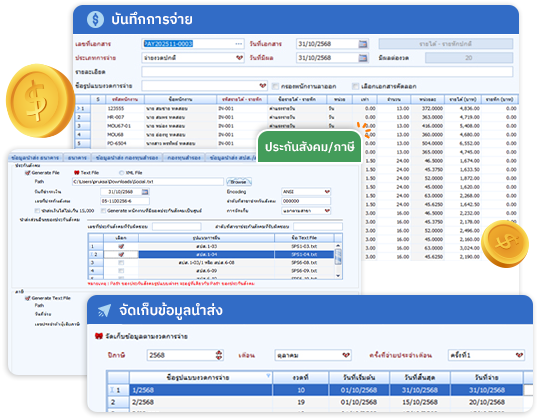Open ครั้งที่ 1 payment round dropdown
The height and width of the screenshot is (420, 539).
click(x=519, y=355)
